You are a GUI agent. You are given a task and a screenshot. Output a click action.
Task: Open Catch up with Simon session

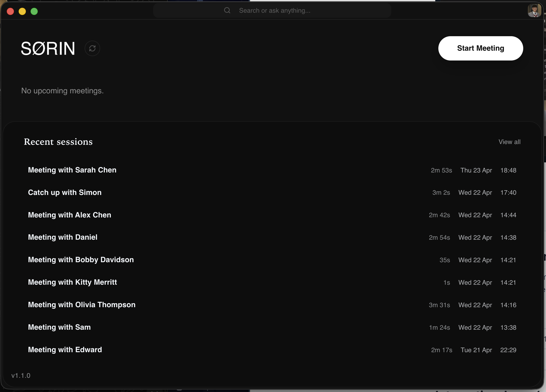click(x=65, y=193)
